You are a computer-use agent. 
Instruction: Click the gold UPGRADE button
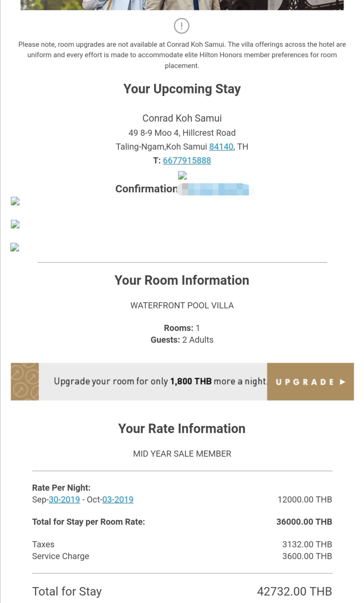pyautogui.click(x=310, y=382)
